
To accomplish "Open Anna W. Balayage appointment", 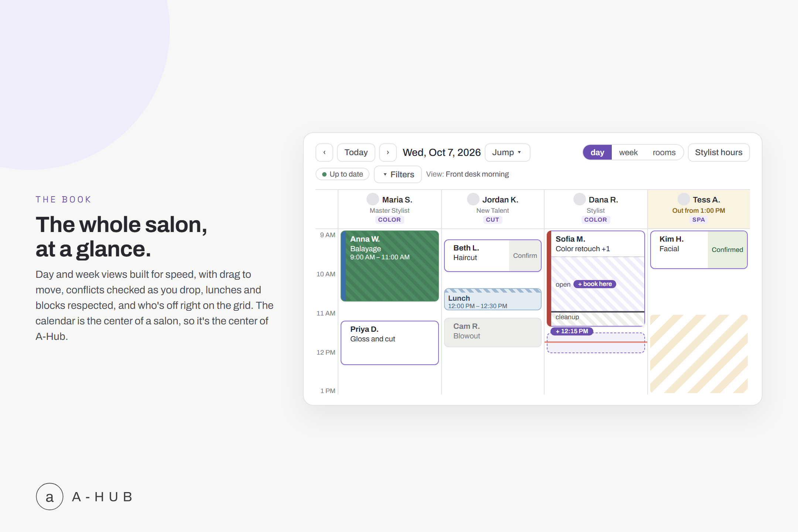I will (x=390, y=266).
